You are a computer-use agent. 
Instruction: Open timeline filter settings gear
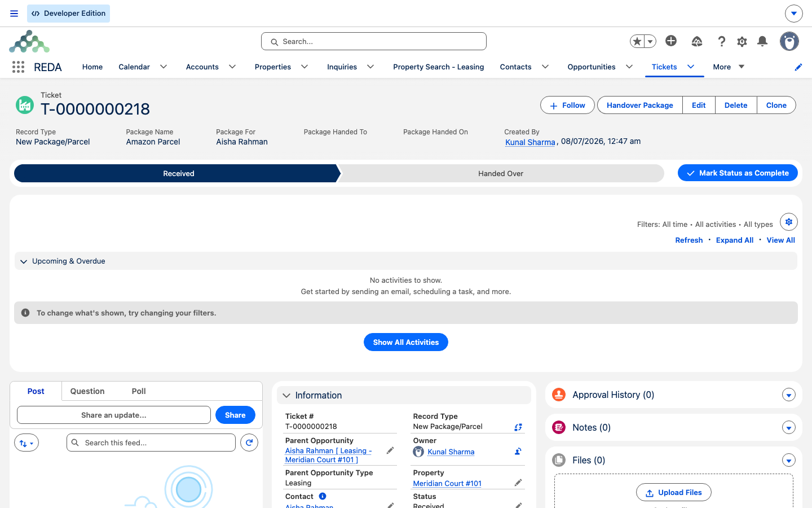tap(789, 222)
